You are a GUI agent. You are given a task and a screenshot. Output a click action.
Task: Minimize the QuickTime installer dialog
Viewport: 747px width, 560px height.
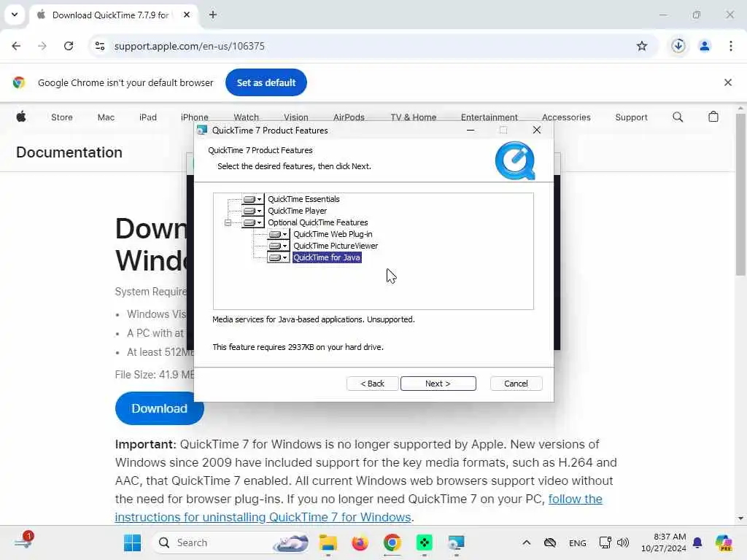(x=471, y=130)
